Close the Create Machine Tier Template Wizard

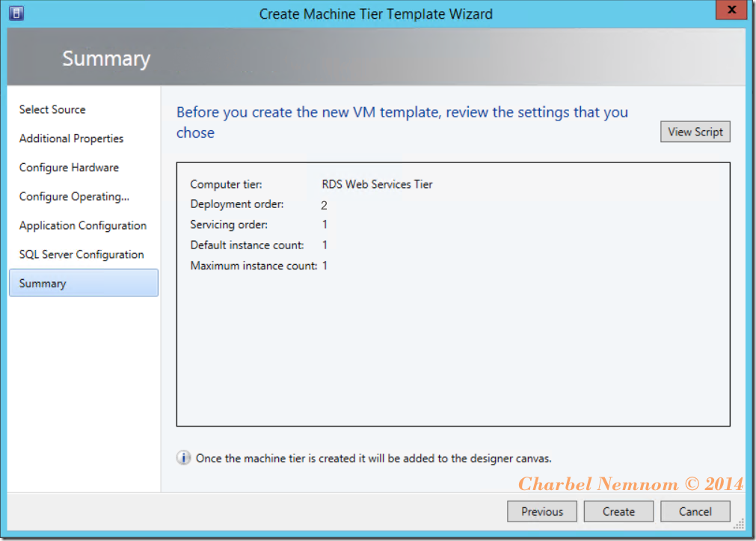(731, 10)
